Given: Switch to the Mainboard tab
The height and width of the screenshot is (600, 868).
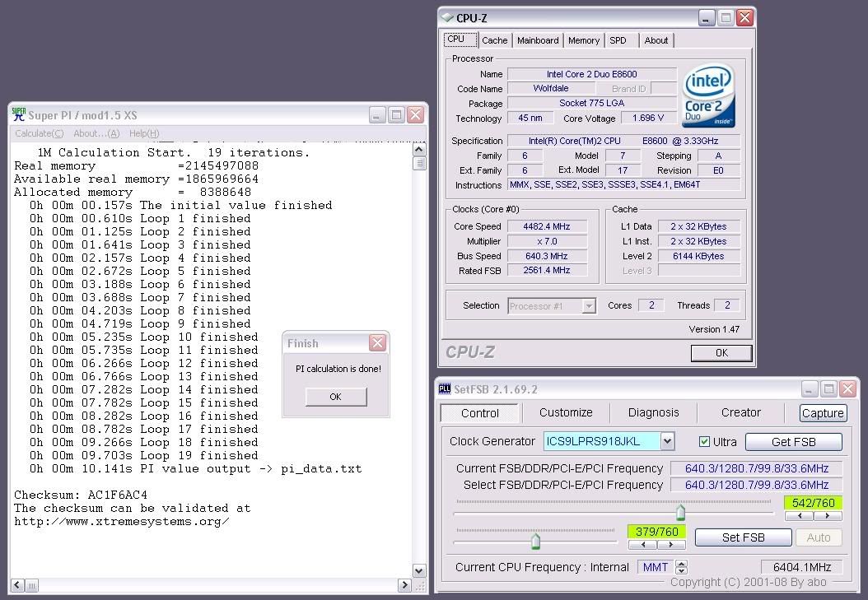Looking at the screenshot, I should pyautogui.click(x=538, y=40).
